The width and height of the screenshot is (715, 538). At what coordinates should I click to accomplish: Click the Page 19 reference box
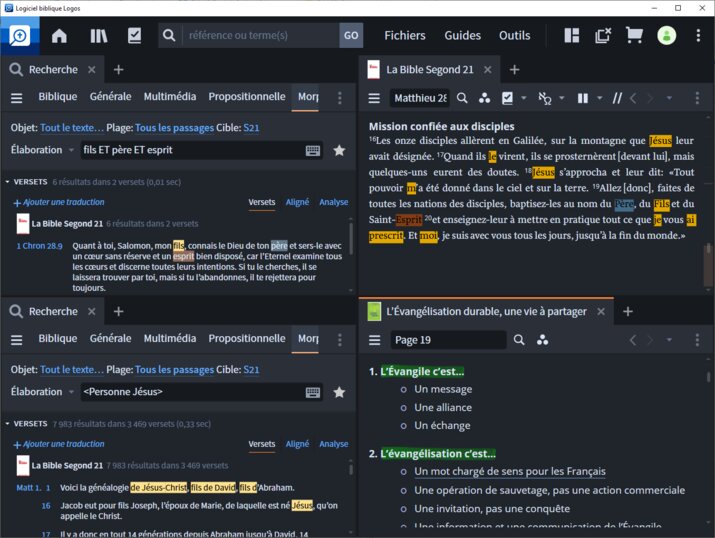(x=448, y=340)
